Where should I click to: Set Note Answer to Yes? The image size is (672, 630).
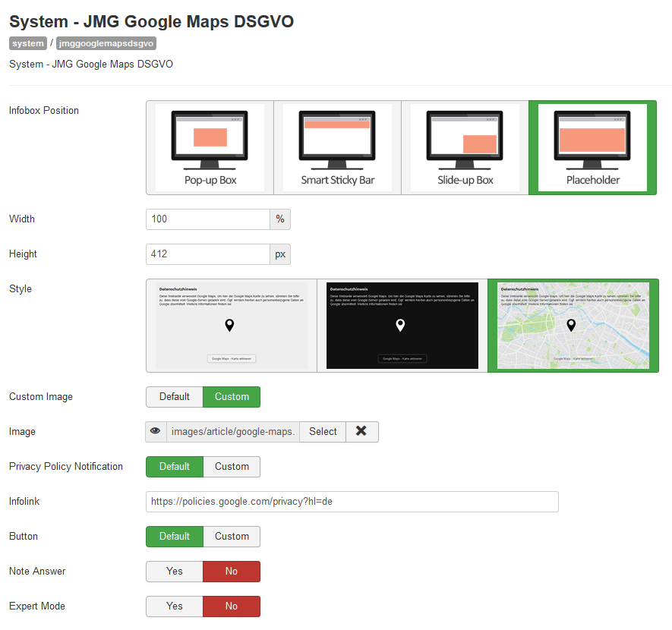pyautogui.click(x=175, y=572)
